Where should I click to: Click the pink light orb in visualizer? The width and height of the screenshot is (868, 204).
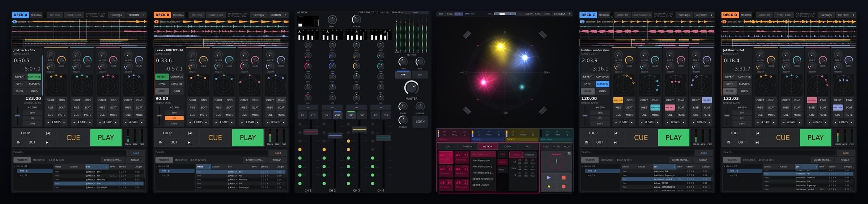(x=483, y=82)
